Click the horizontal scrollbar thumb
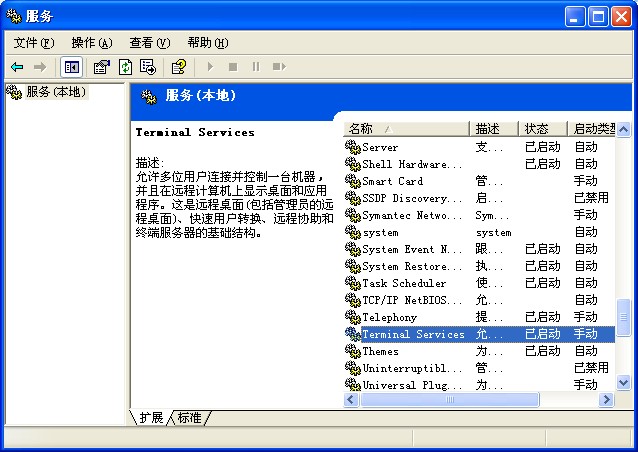The height and width of the screenshot is (452, 638). click(450, 400)
